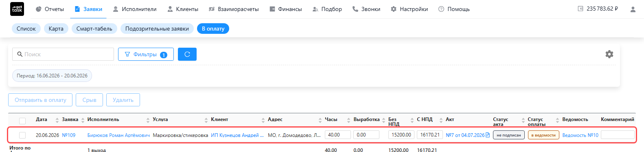
Task: Sort by Выработка column arrows
Action: 383,120
